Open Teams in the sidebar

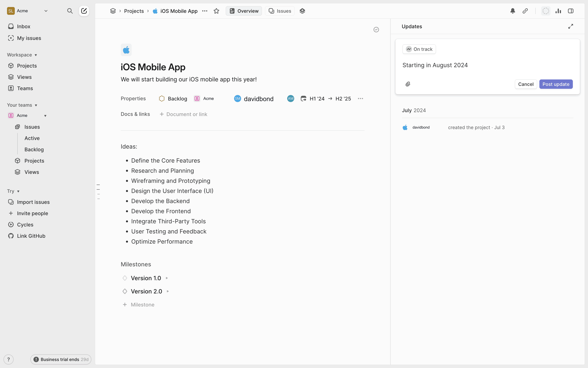click(x=25, y=88)
